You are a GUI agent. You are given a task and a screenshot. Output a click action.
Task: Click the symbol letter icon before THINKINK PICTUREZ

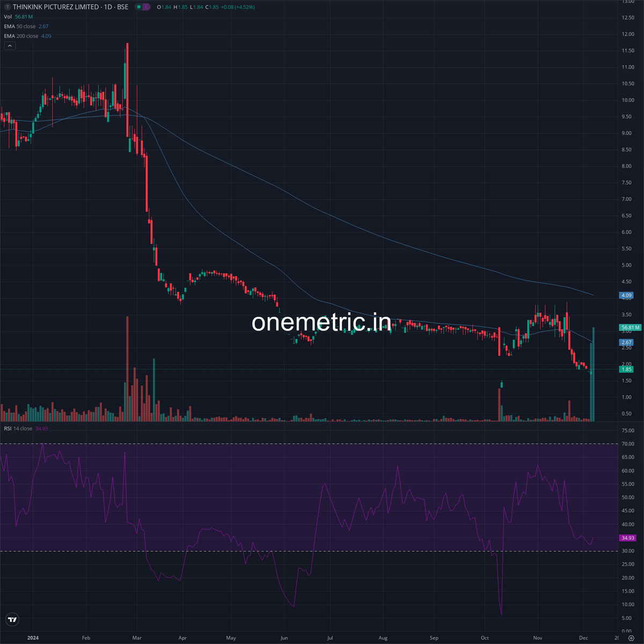[x=7, y=7]
